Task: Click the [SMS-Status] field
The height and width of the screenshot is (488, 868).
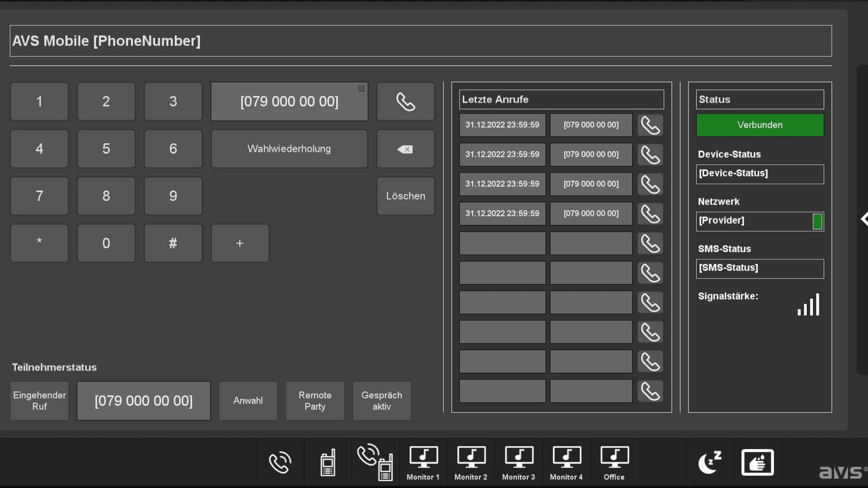Action: pyautogui.click(x=760, y=268)
